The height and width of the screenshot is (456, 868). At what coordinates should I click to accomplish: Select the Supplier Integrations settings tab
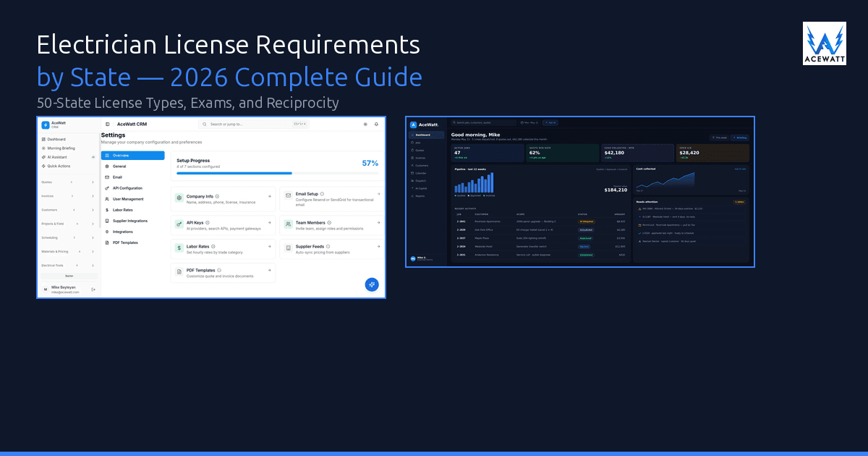click(133, 221)
